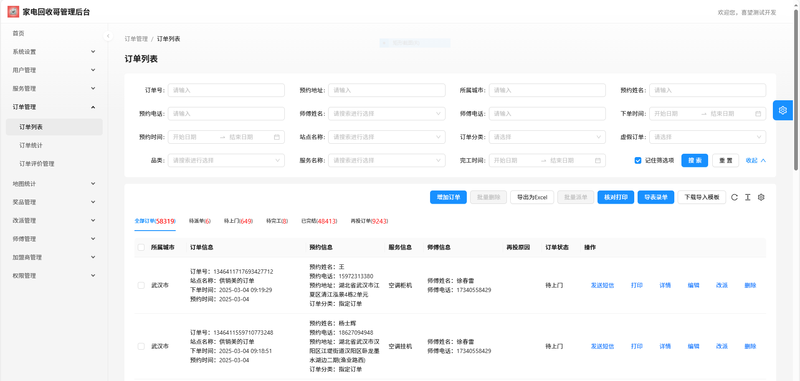The height and width of the screenshot is (381, 800).
Task: Click 发送短信 link for first order
Action: point(602,286)
